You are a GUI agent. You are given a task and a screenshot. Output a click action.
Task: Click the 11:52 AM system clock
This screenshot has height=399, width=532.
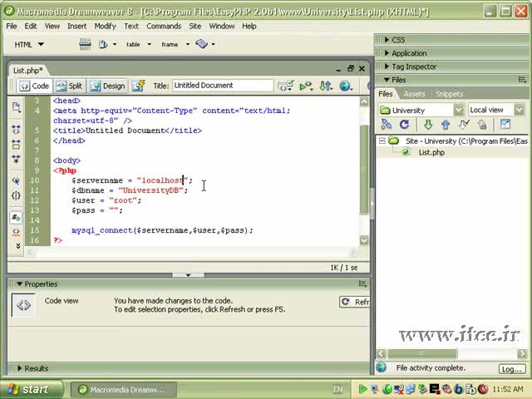(508, 389)
